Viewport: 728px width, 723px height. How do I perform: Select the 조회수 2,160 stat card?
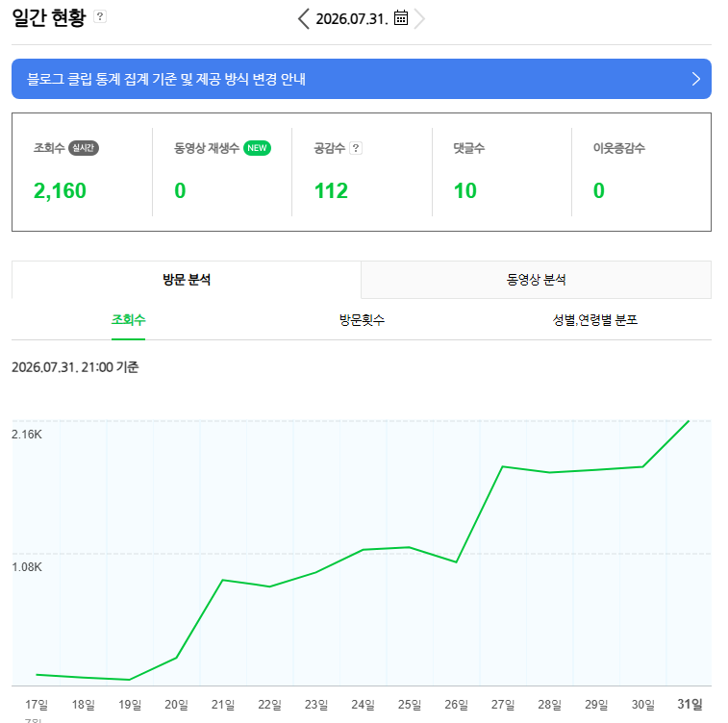pyautogui.click(x=82, y=172)
